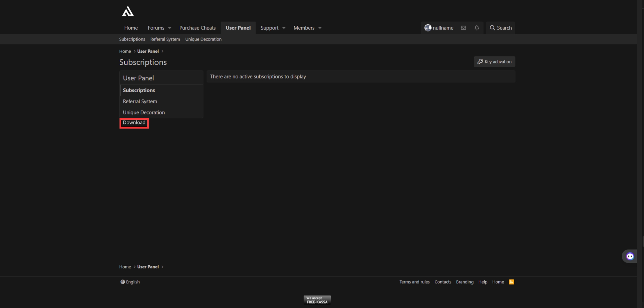Image resolution: width=644 pixels, height=308 pixels.
Task: Expand the Forums dropdown arrow
Action: 170,28
